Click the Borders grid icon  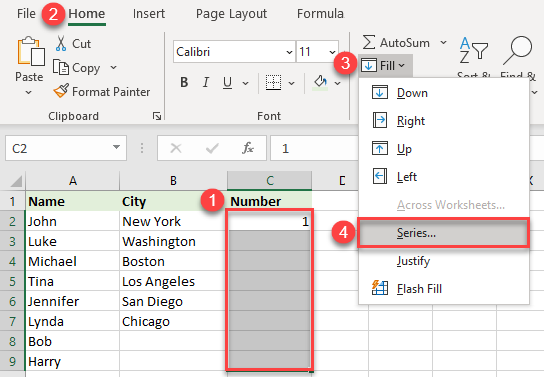(x=273, y=83)
